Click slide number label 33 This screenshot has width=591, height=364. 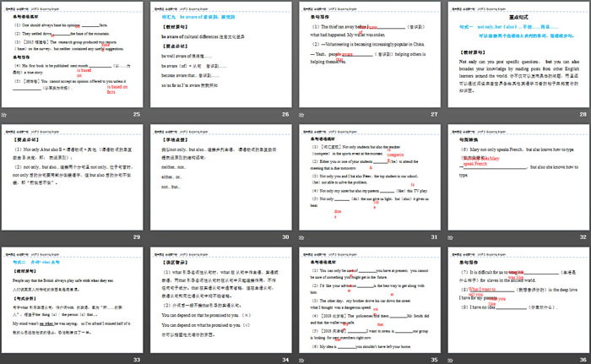click(x=137, y=360)
